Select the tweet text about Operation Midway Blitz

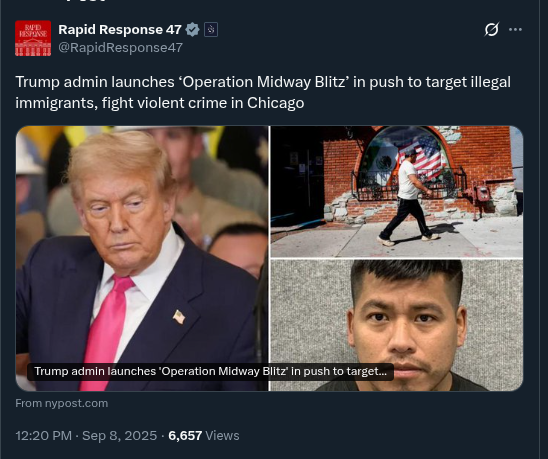pos(263,92)
